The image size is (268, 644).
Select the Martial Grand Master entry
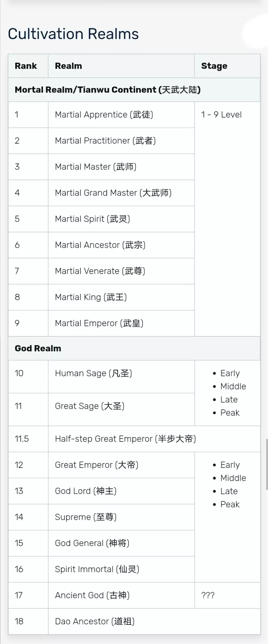point(113,193)
